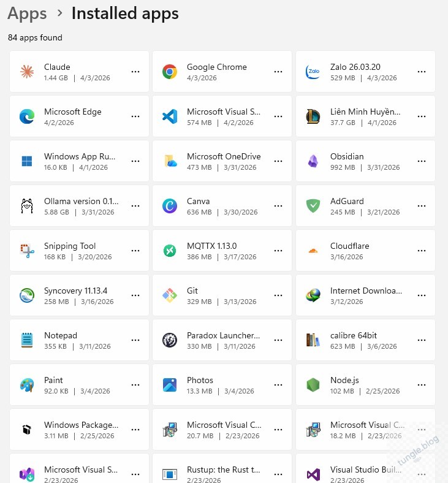Click the League of Legends icon
The image size is (448, 483).
click(313, 116)
